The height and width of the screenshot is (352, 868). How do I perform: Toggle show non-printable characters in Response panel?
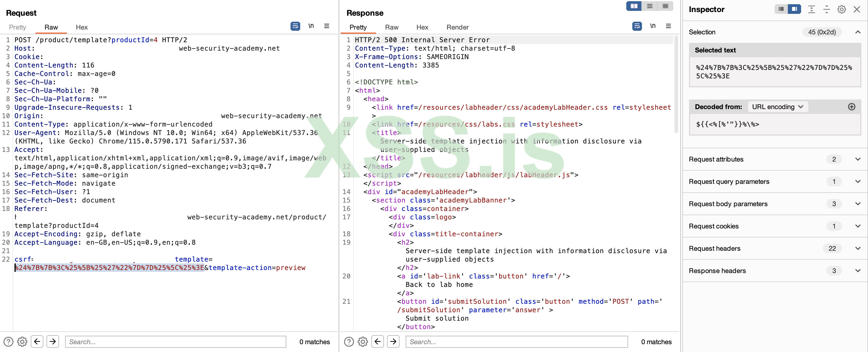[x=652, y=26]
